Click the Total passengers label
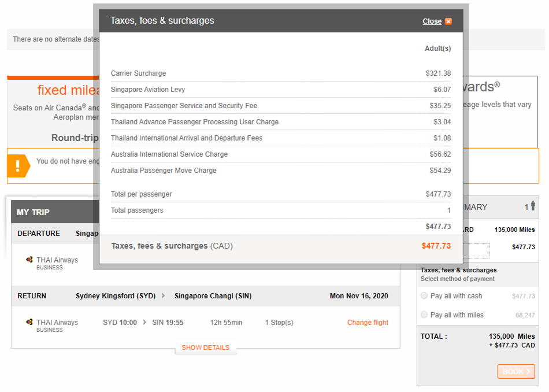 [137, 210]
